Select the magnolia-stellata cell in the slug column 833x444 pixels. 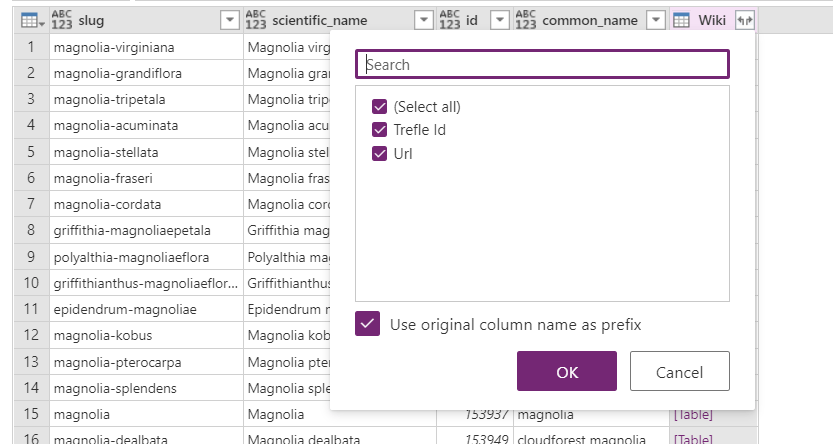pyautogui.click(x=107, y=152)
